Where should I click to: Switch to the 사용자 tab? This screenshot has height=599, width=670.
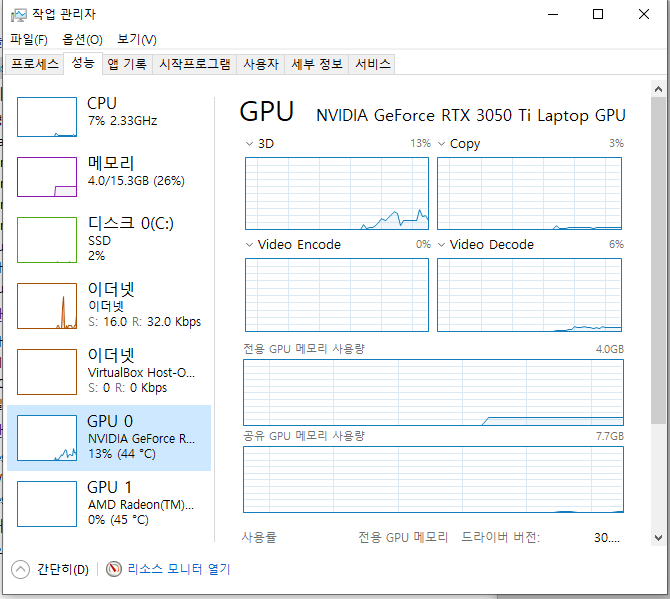261,64
